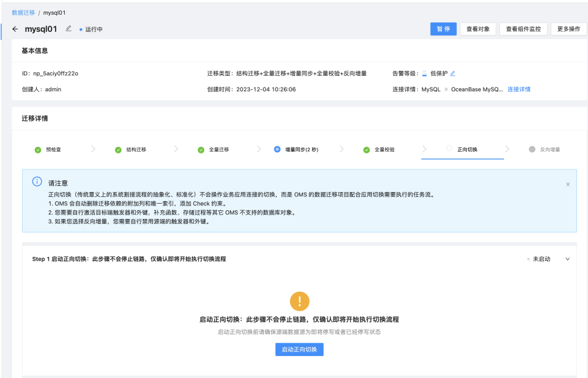Image resolution: width=588 pixels, height=378 pixels.
Task: Click the 未启动 status label
Action: tap(541, 259)
